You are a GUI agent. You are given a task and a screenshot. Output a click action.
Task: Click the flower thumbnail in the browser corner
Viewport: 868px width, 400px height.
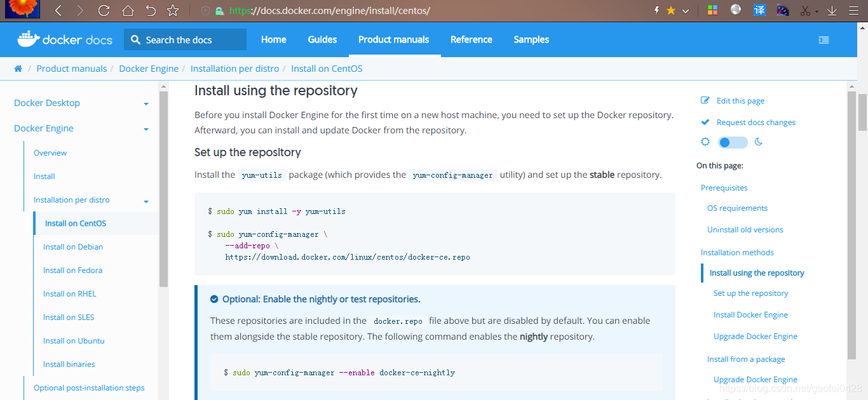[x=23, y=8]
